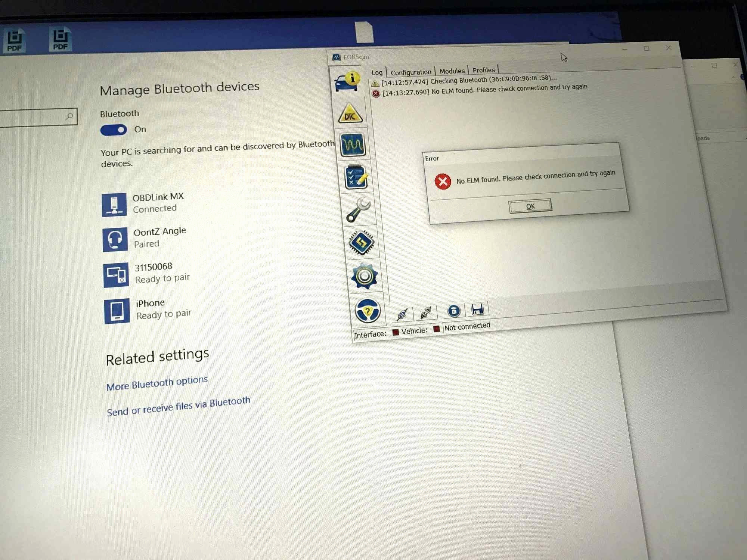
Task: Select the Configuration tab in FORScan
Action: coord(410,71)
